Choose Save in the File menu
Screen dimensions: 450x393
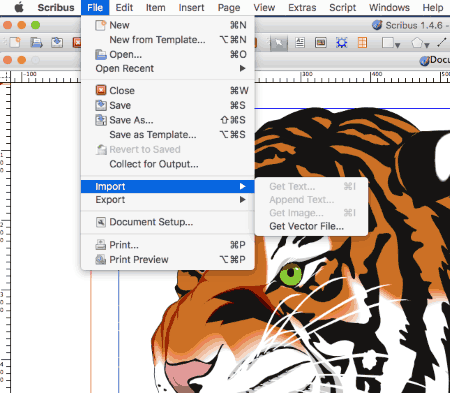pos(168,105)
